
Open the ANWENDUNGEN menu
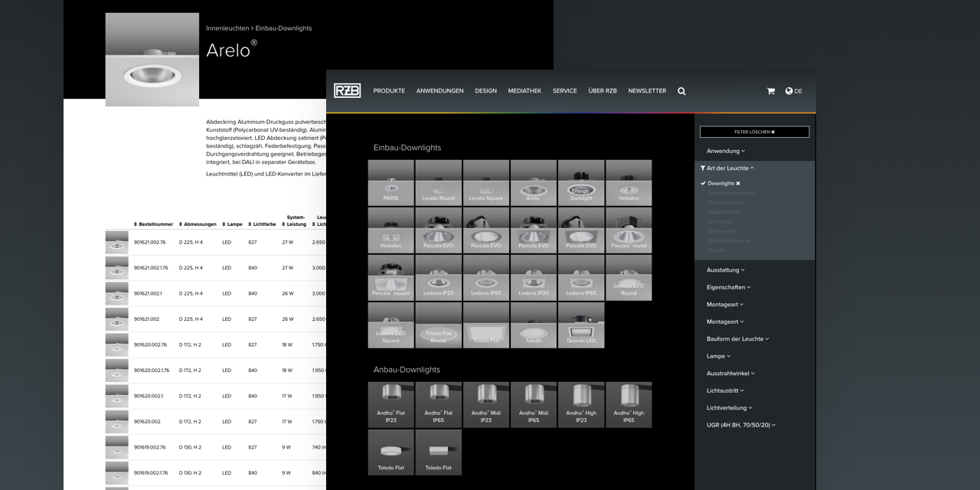(439, 91)
